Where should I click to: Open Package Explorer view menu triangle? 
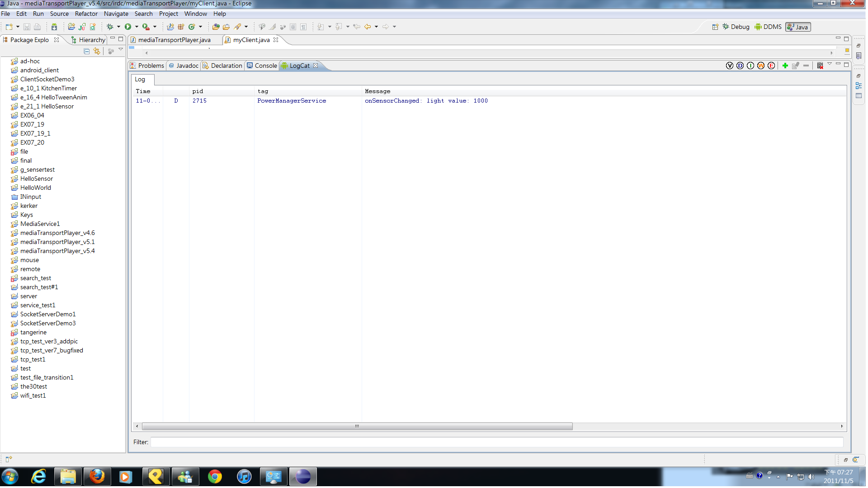click(121, 50)
